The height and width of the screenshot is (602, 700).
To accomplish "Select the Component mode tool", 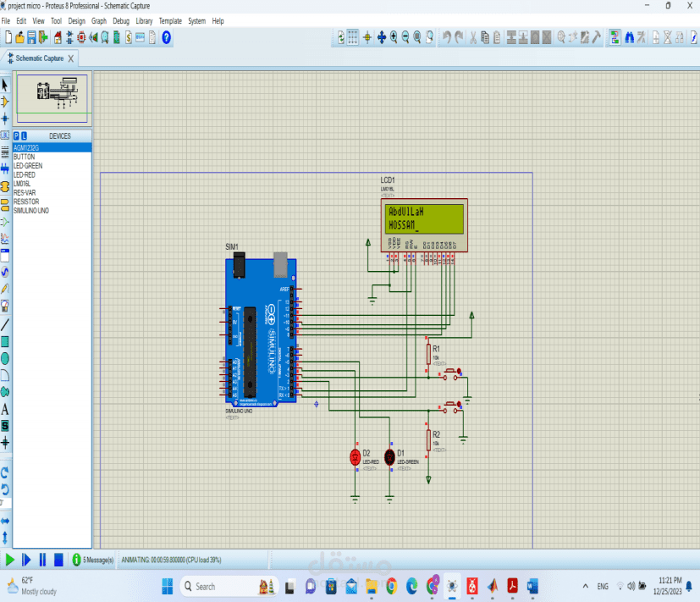I will pyautogui.click(x=5, y=102).
